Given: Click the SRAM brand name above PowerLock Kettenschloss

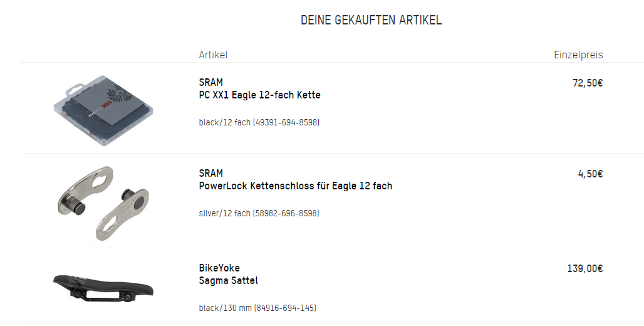Looking at the screenshot, I should click(211, 174).
